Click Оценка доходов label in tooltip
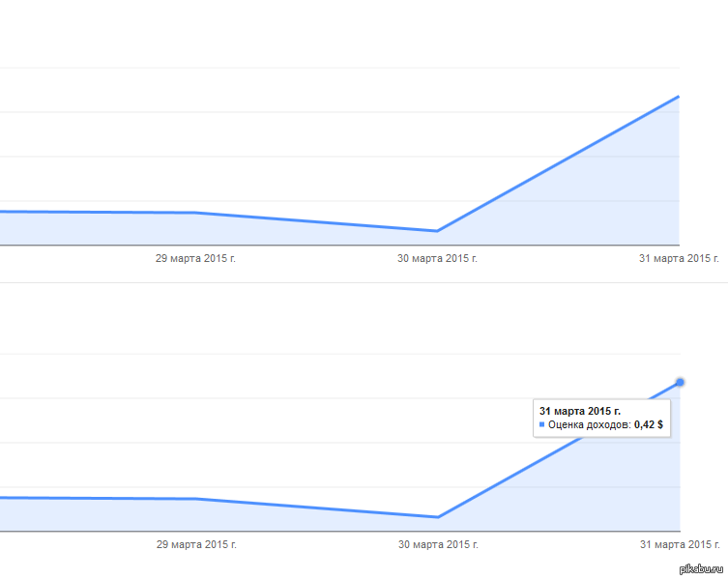The image size is (728, 580). [x=590, y=424]
